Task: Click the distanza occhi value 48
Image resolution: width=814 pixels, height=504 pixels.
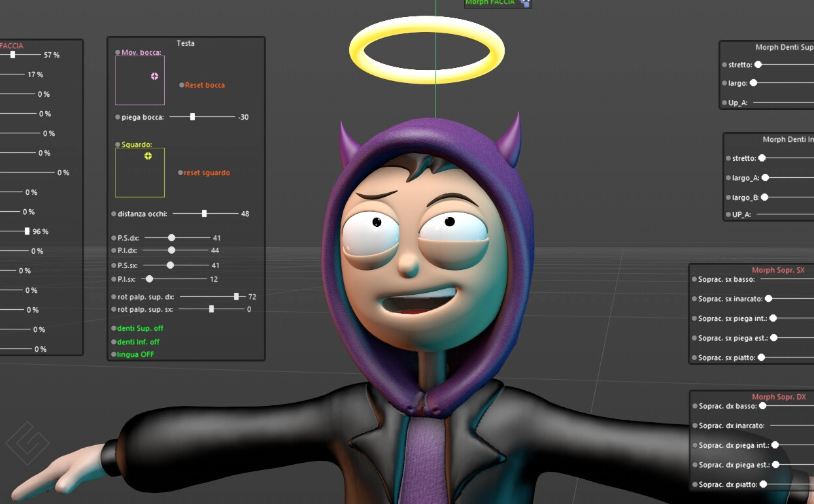Action: click(245, 214)
